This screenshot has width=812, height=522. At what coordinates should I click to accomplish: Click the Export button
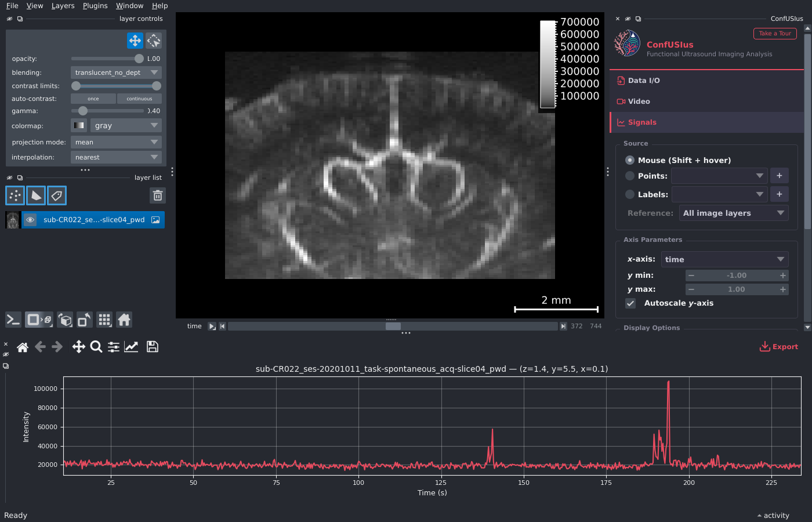779,347
